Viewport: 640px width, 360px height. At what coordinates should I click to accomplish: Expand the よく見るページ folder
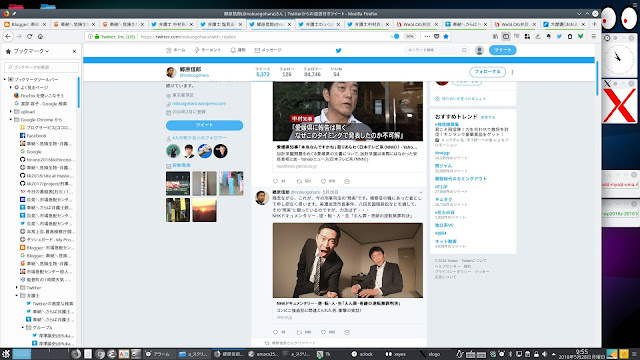[x=11, y=87]
